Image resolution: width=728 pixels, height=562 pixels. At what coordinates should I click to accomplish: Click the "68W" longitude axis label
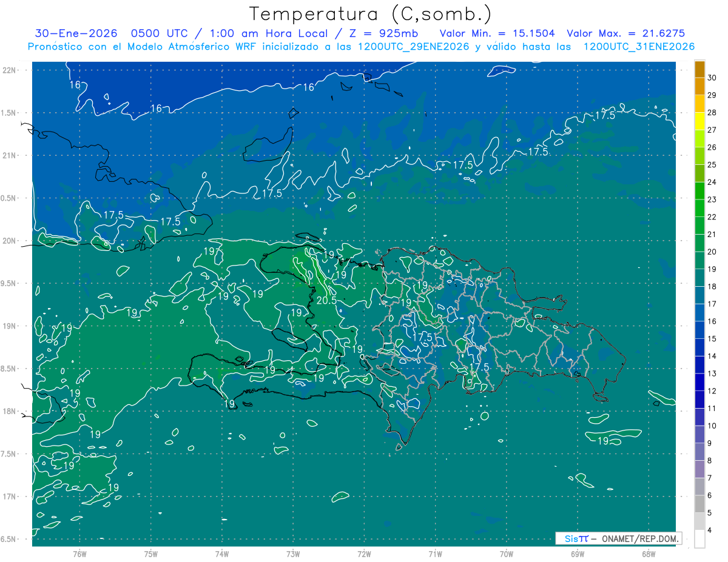click(x=649, y=554)
